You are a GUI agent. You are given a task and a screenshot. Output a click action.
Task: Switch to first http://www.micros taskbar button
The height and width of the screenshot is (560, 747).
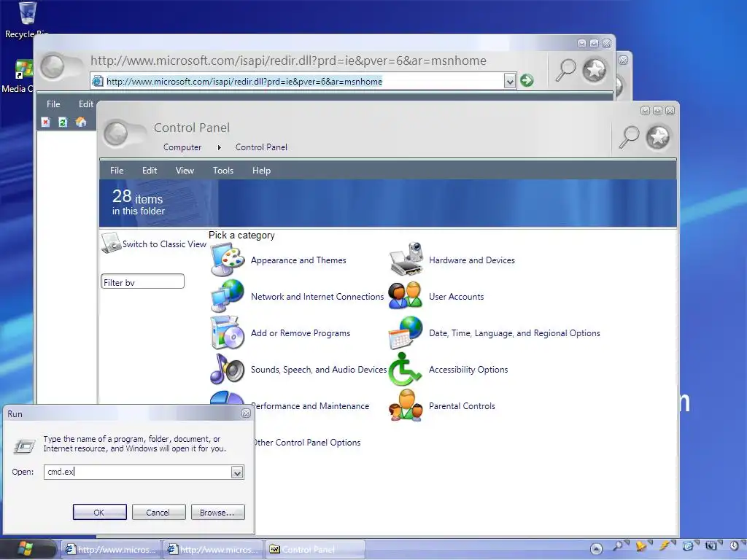coord(110,550)
